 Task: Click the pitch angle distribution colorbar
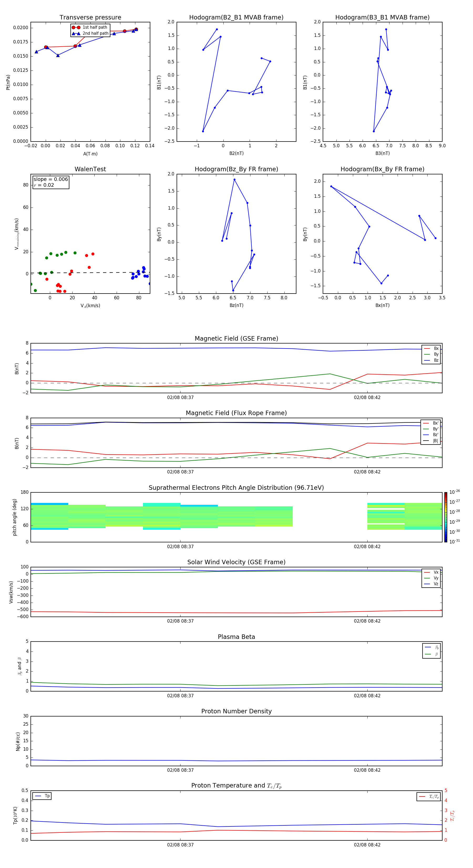(445, 517)
